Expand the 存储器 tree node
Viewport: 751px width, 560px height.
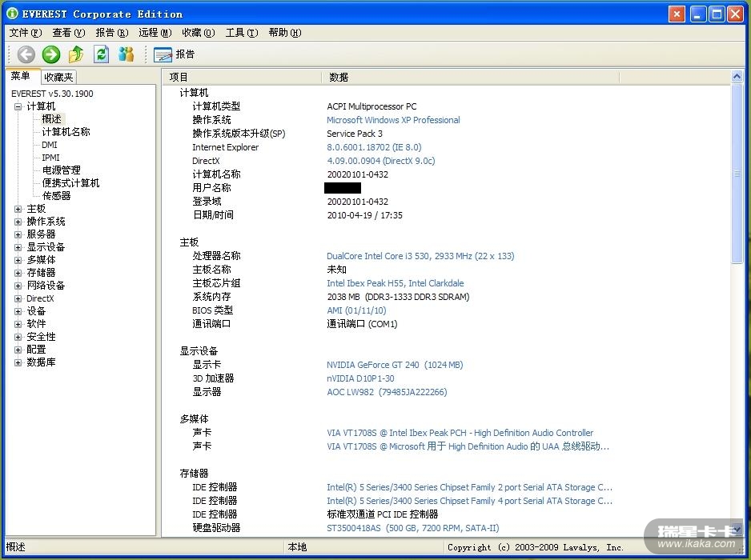point(18,273)
